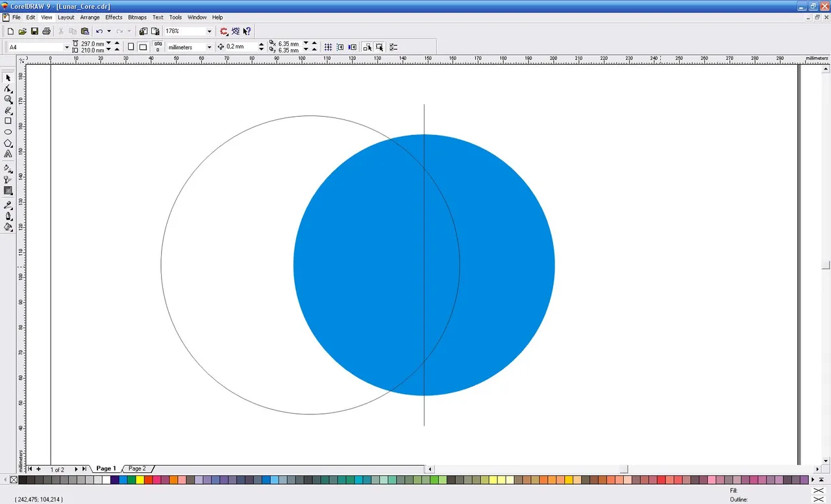Click the Save icon
Viewport: 831px width, 504px height.
[34, 31]
